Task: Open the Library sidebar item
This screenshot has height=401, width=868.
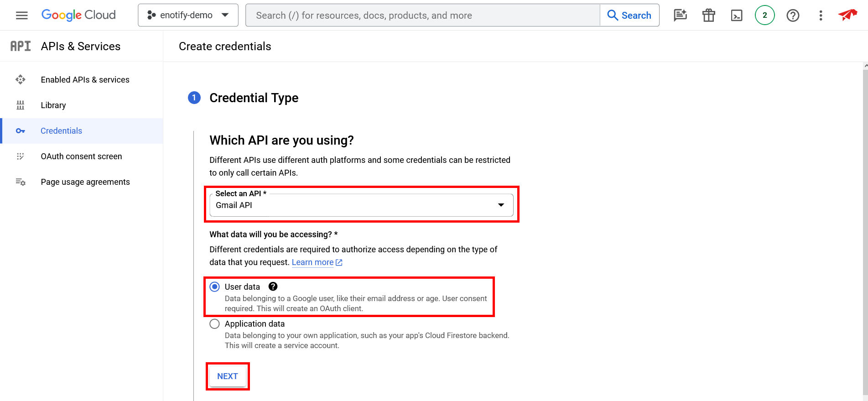Action: pyautogui.click(x=53, y=105)
